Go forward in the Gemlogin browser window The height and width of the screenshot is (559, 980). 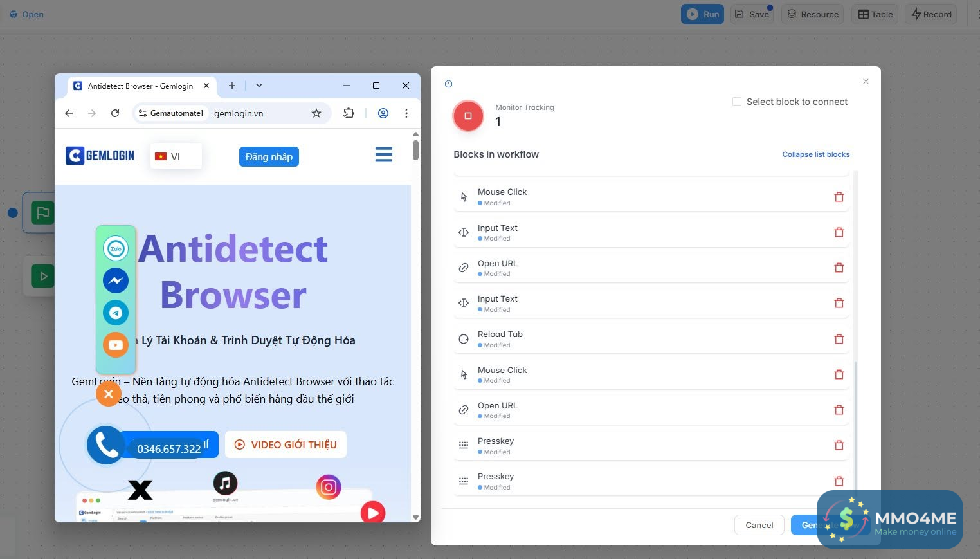(92, 113)
